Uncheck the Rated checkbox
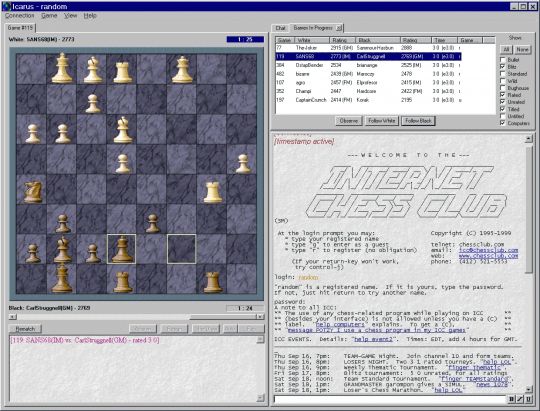 point(502,95)
